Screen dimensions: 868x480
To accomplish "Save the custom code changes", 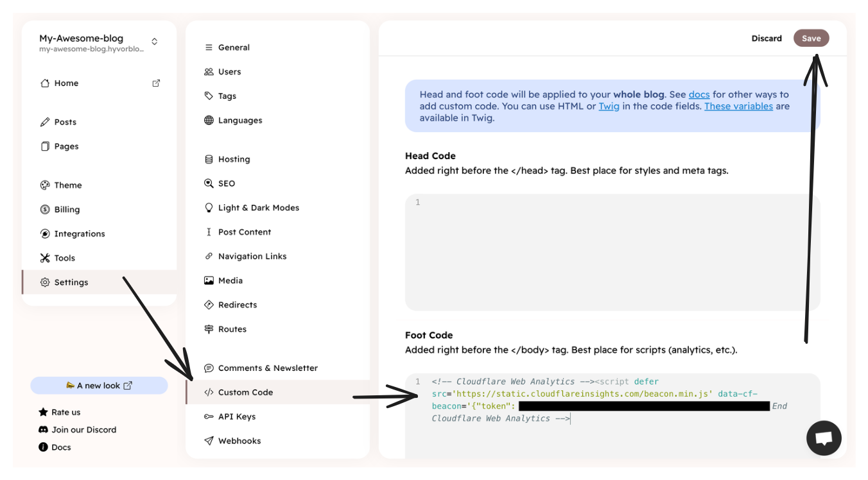I will 811,38.
